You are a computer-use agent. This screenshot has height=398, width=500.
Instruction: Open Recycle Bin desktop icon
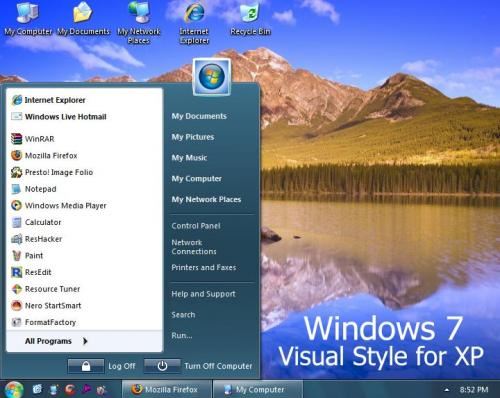250,18
